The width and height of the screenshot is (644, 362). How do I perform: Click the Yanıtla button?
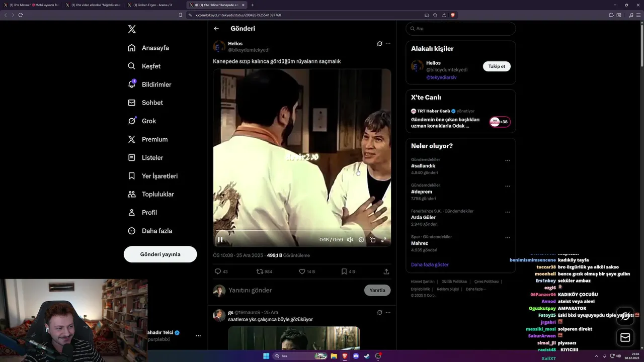click(377, 290)
